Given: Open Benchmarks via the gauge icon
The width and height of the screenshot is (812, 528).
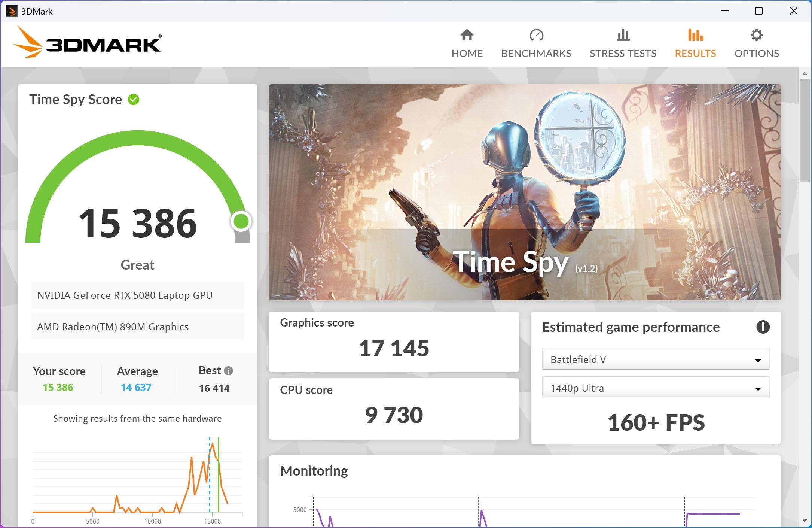Looking at the screenshot, I should coord(536,35).
